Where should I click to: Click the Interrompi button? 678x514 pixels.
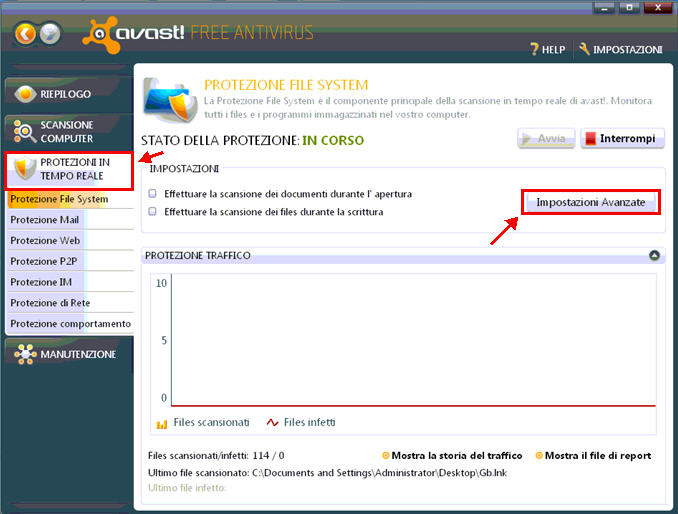point(622,139)
